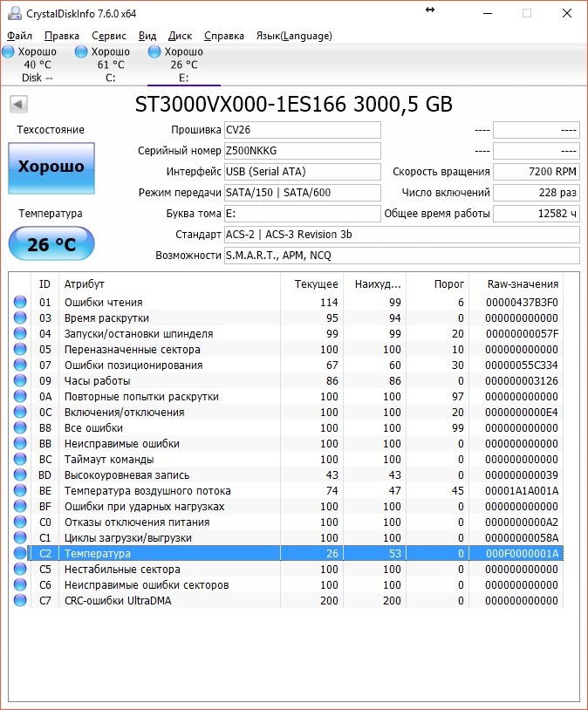Click the status orb for attribute 07 row
588x710 pixels.
(x=20, y=365)
